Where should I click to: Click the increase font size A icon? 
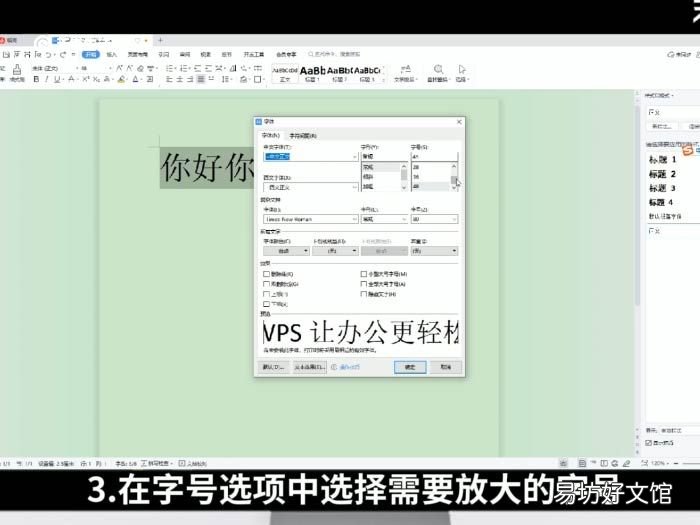pyautogui.click(x=119, y=68)
